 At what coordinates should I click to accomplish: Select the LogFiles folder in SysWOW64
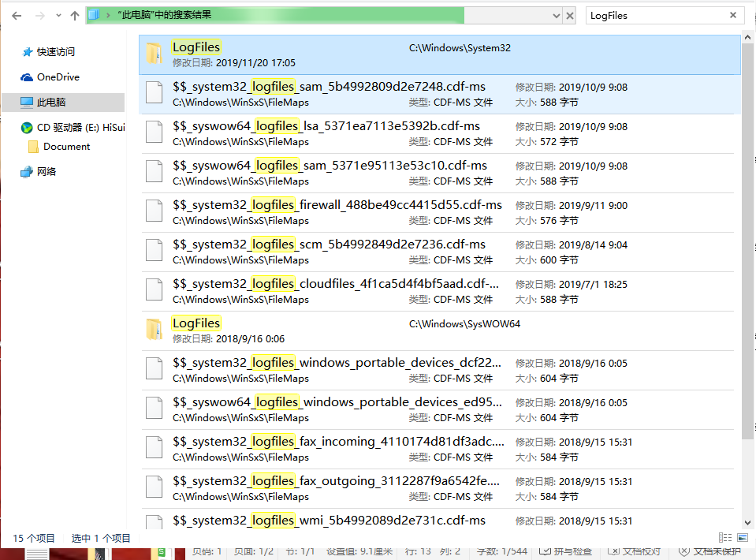point(196,323)
